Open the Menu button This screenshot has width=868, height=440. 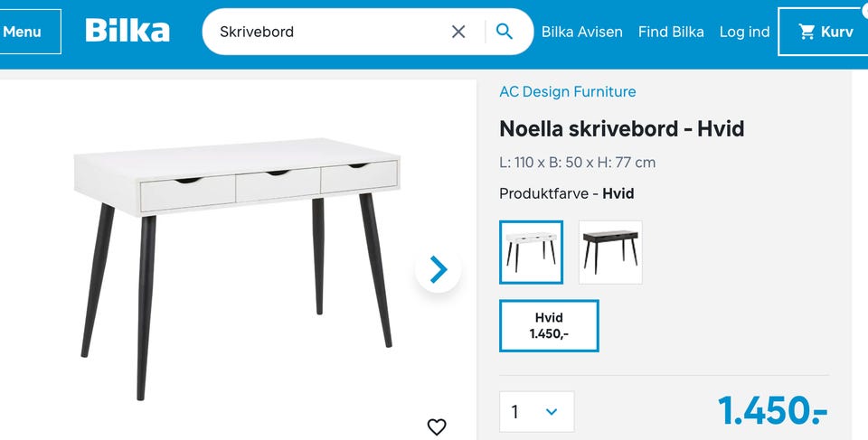[x=24, y=32]
